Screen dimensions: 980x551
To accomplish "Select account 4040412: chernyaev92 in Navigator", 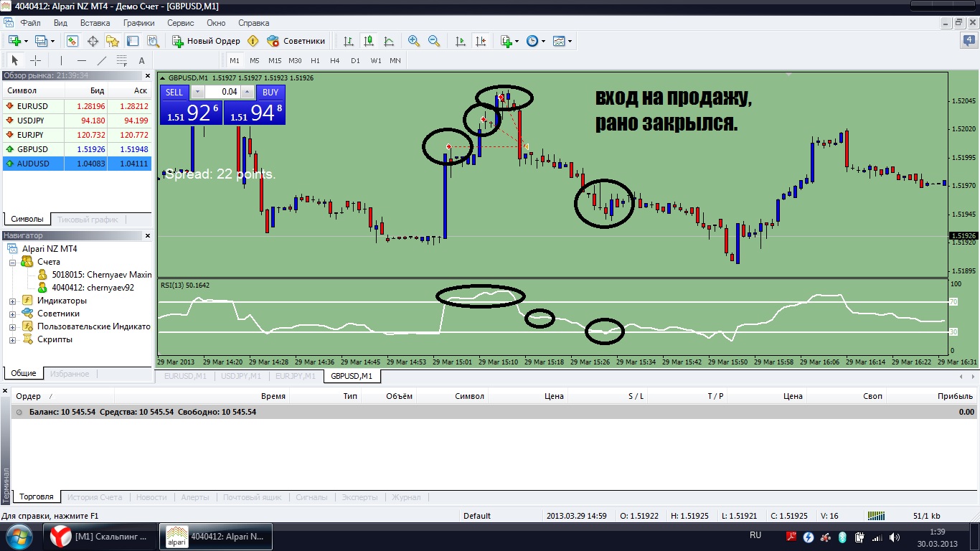I will pos(93,288).
